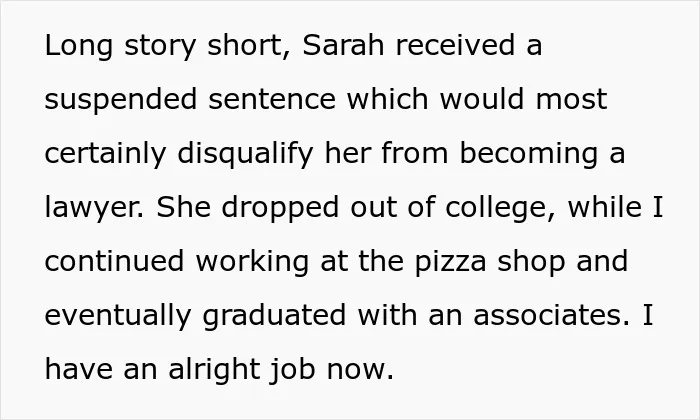Viewport: 700px width, 420px height.
Task: Click the name 'Sarah' in first line
Action: click(343, 45)
